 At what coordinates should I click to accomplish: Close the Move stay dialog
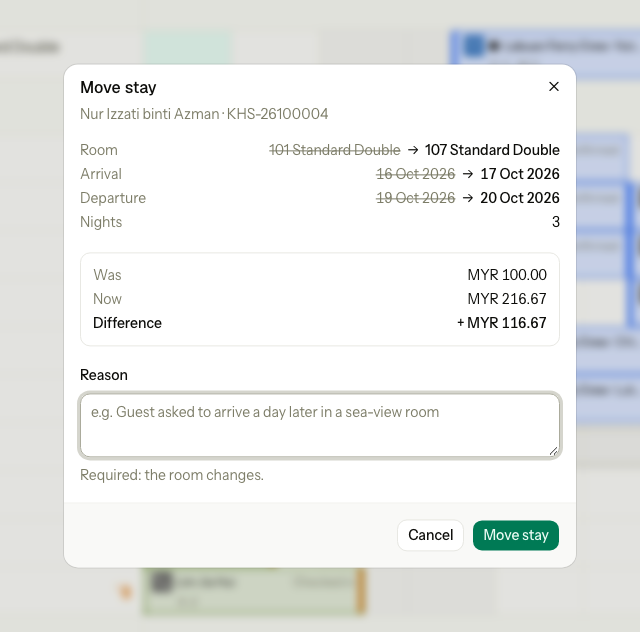(553, 87)
